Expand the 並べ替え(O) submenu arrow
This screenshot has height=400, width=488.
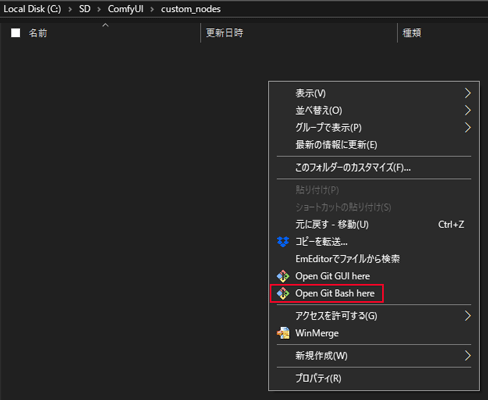click(468, 110)
